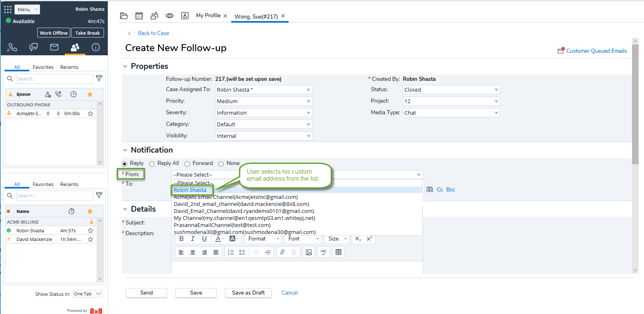This screenshot has width=644, height=314.
Task: Open Recents tab in agent panel
Action: click(69, 184)
